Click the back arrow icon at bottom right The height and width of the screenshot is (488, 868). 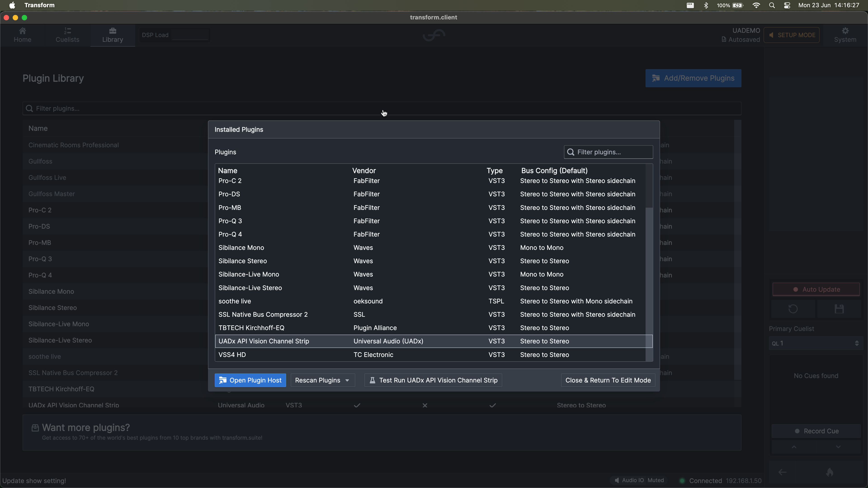tap(782, 472)
